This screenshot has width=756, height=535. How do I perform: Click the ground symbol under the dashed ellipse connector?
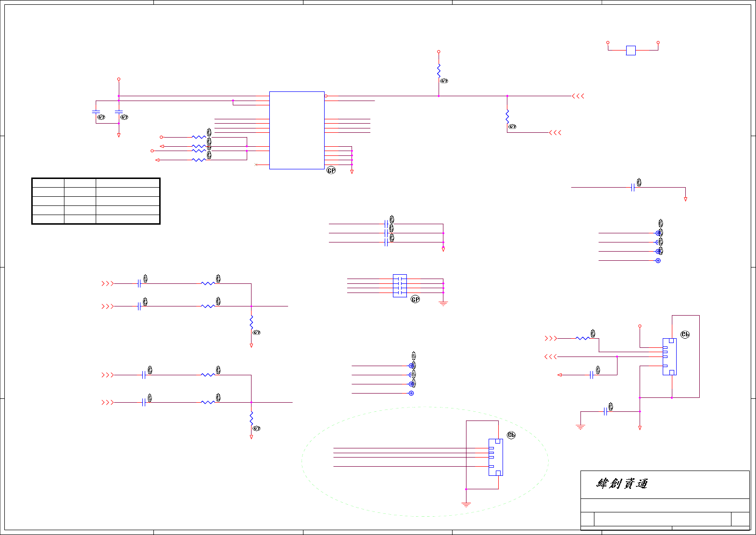pyautogui.click(x=466, y=505)
